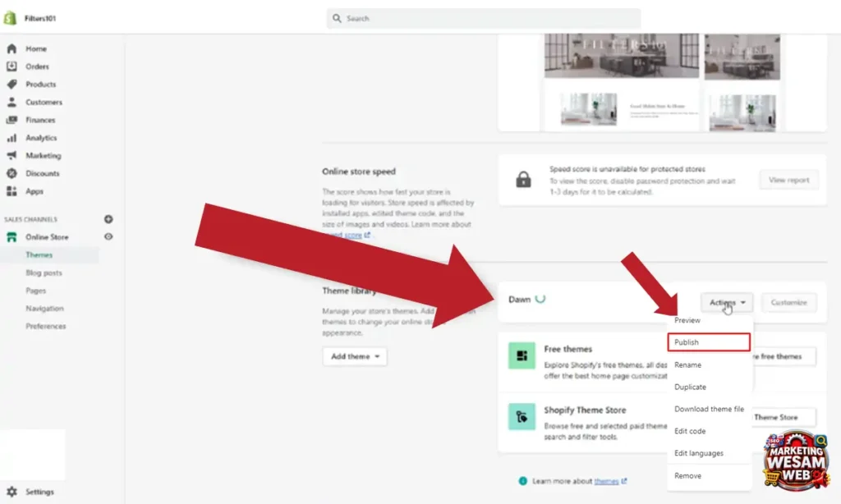Click the Finances icon
This screenshot has height=504, width=841.
(11, 120)
